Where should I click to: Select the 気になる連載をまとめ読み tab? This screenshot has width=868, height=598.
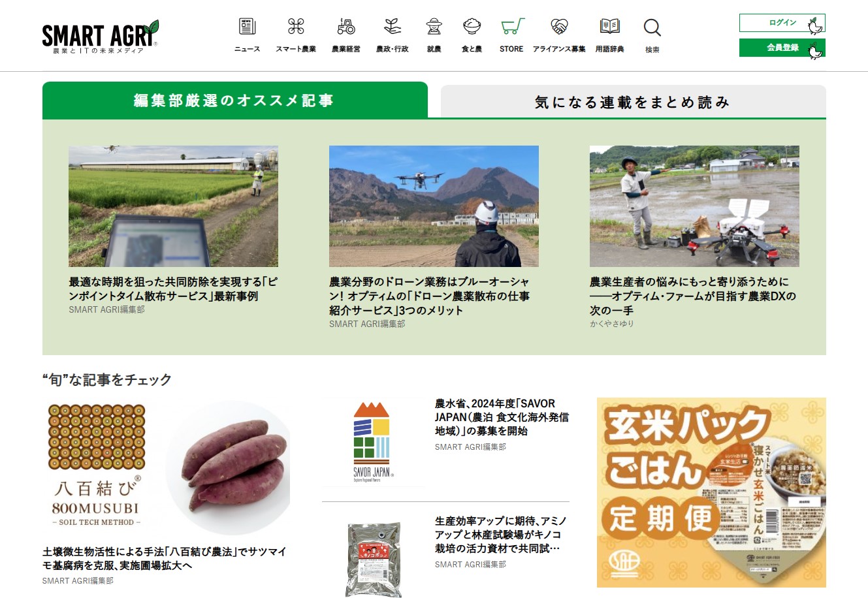632,102
